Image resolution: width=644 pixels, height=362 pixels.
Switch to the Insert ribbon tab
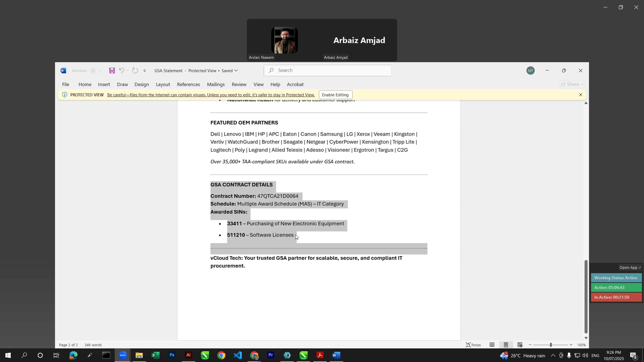click(x=104, y=84)
